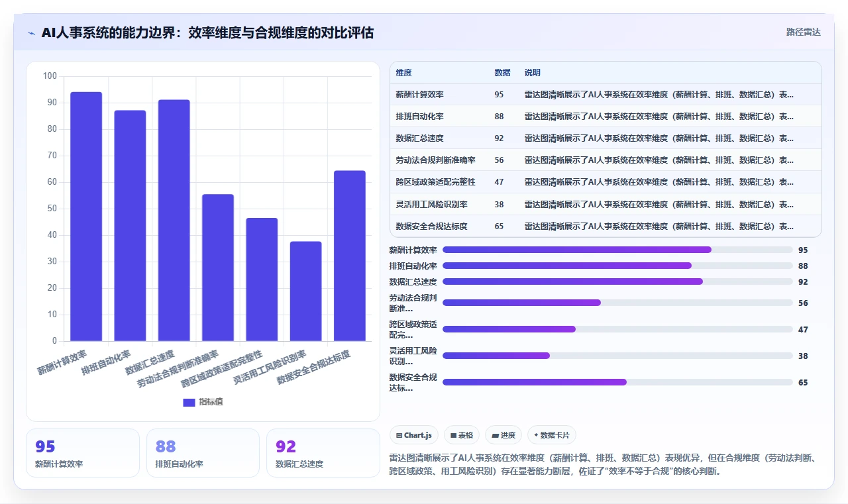Image resolution: width=848 pixels, height=504 pixels.
Task: Click the 劳动法合规判断准确率 chart bar
Action: click(218, 268)
